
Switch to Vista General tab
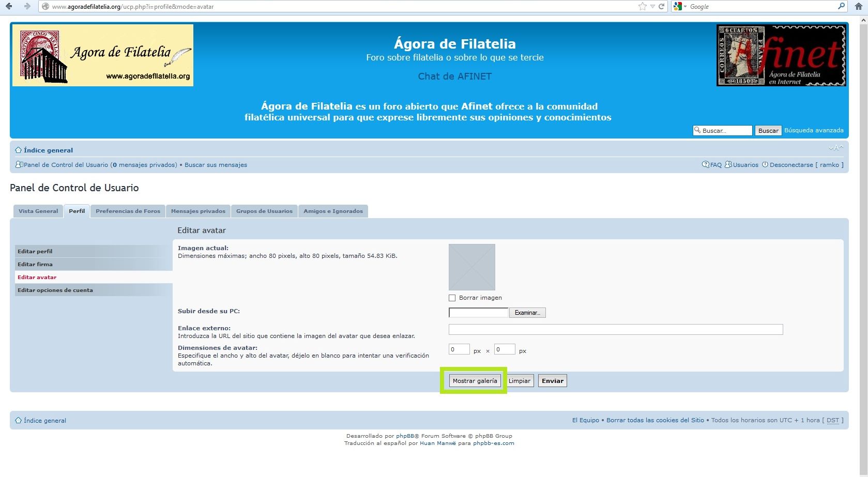[38, 211]
